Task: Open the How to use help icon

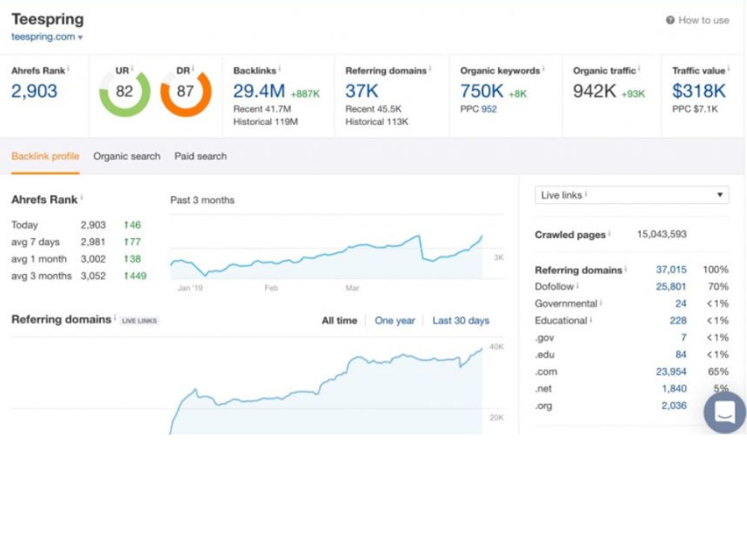Action: pos(670,20)
